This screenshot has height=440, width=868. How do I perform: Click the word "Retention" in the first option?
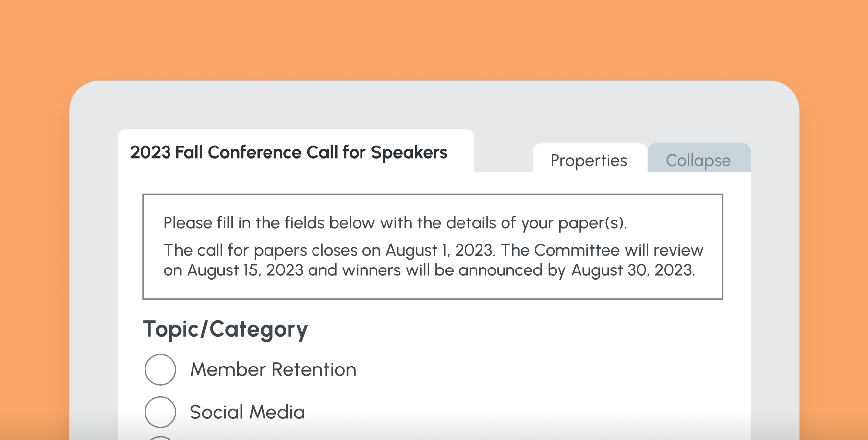(x=314, y=369)
